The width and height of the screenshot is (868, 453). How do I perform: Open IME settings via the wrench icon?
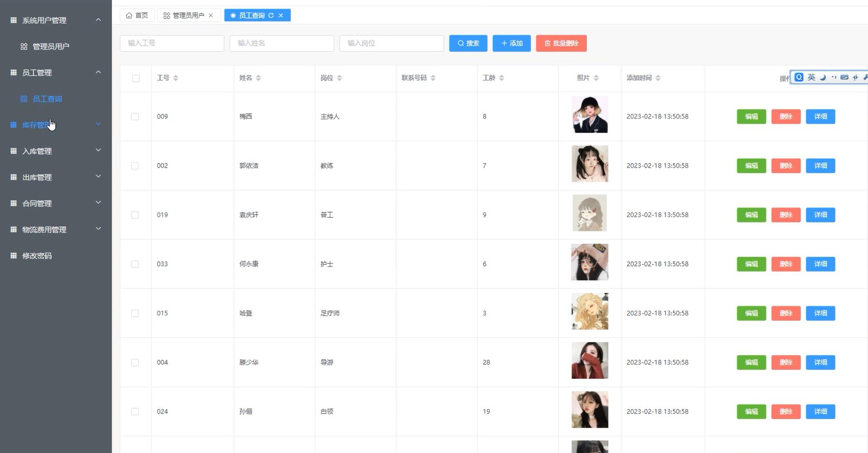coord(865,77)
